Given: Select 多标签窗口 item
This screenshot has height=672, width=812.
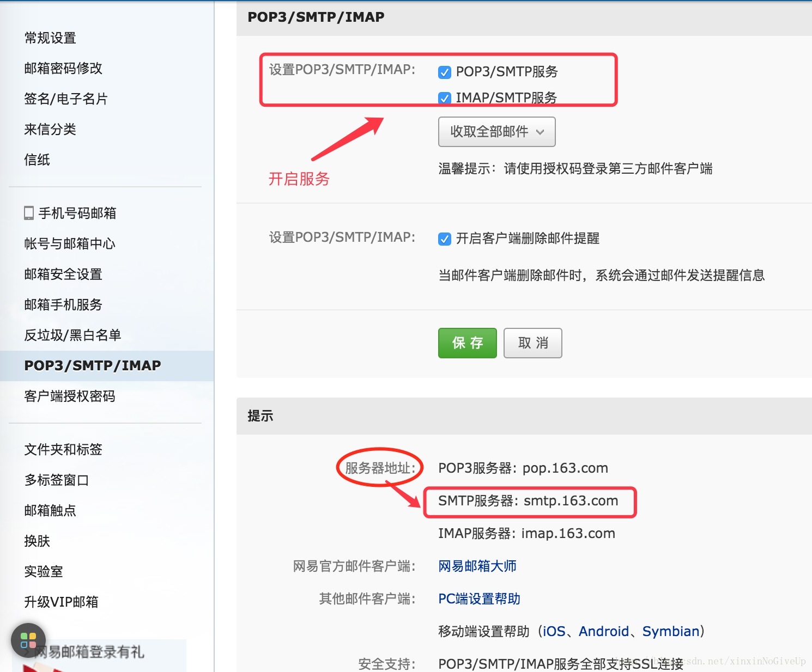Looking at the screenshot, I should tap(57, 480).
